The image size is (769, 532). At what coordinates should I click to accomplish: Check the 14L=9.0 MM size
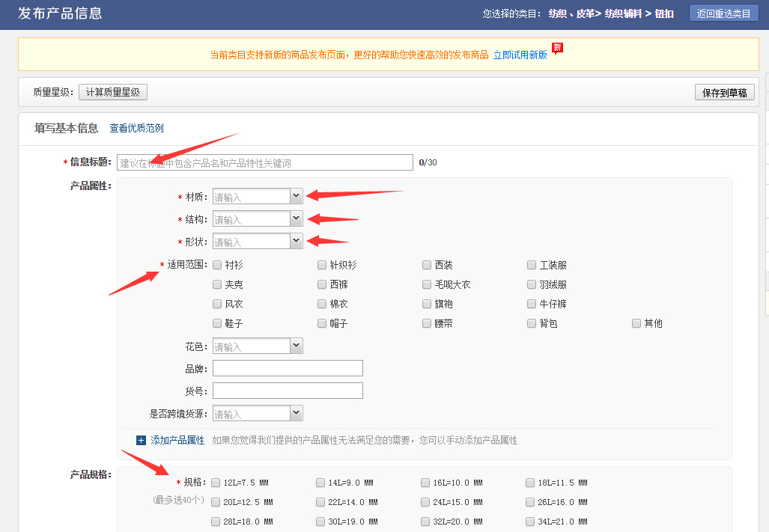click(320, 483)
